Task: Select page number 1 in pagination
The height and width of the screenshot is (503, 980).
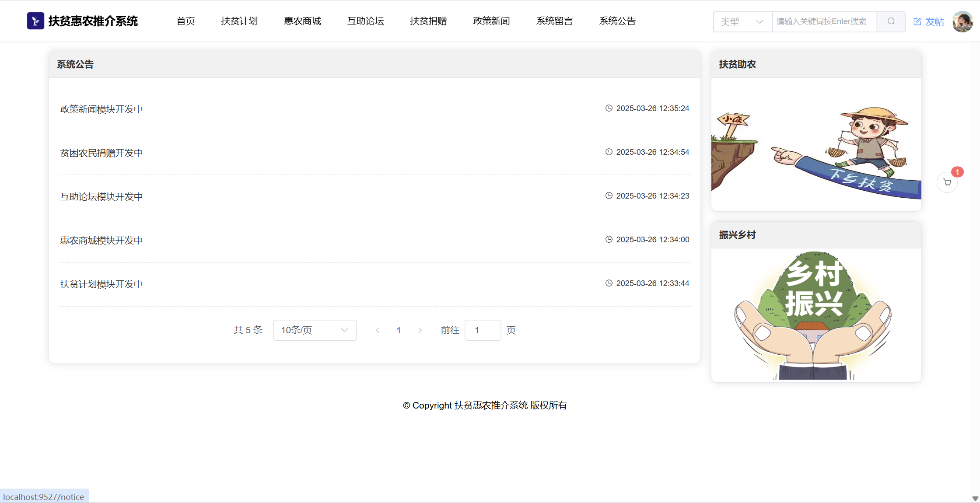Action: (x=399, y=330)
